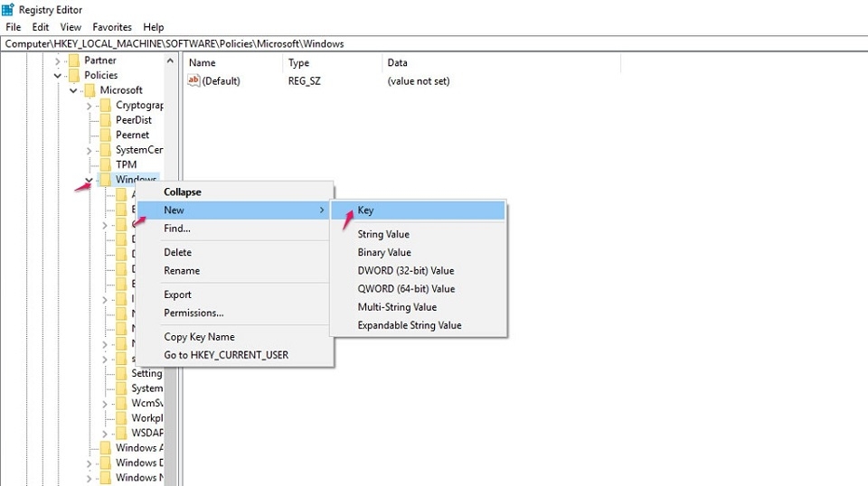Select the Peernet tree key
868x486 pixels.
click(x=132, y=135)
